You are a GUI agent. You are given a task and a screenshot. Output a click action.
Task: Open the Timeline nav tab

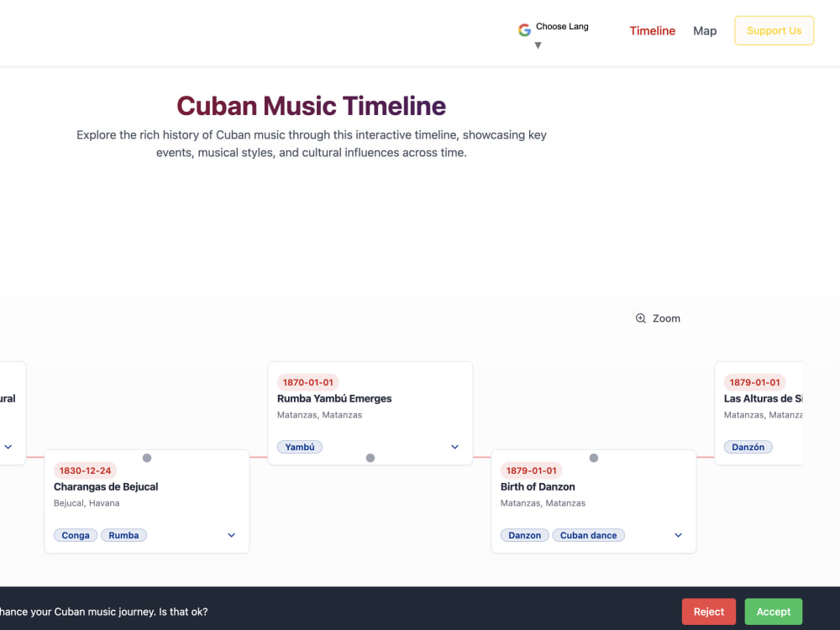tap(652, 30)
